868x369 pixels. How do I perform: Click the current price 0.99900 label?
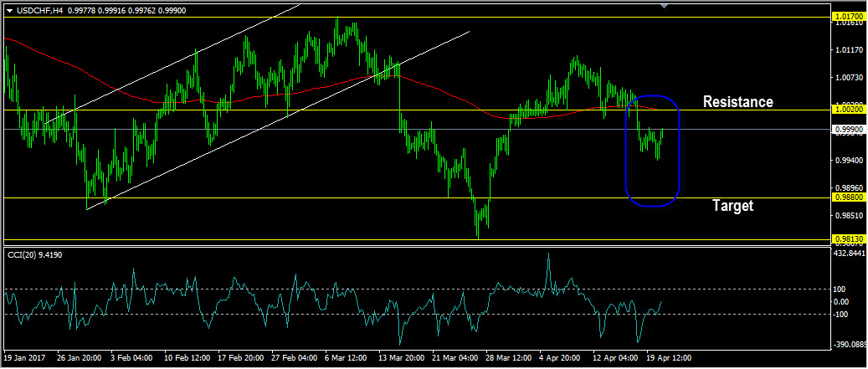pyautogui.click(x=848, y=129)
